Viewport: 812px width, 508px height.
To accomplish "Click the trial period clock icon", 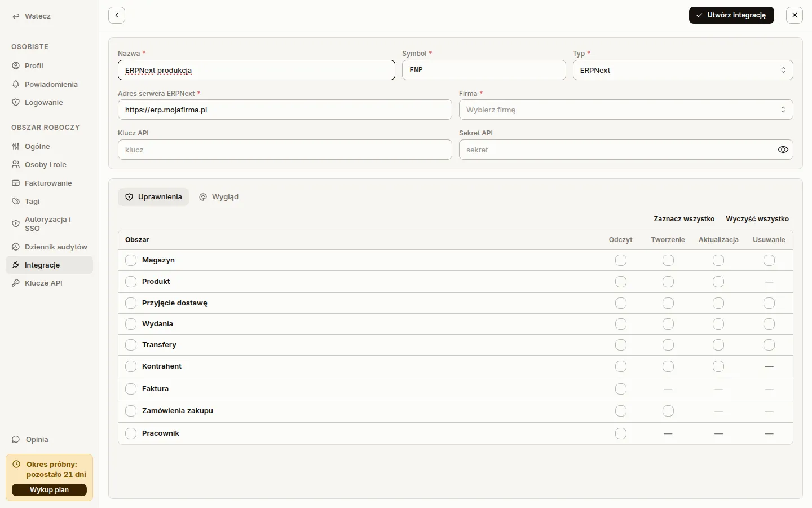I will pyautogui.click(x=16, y=464).
